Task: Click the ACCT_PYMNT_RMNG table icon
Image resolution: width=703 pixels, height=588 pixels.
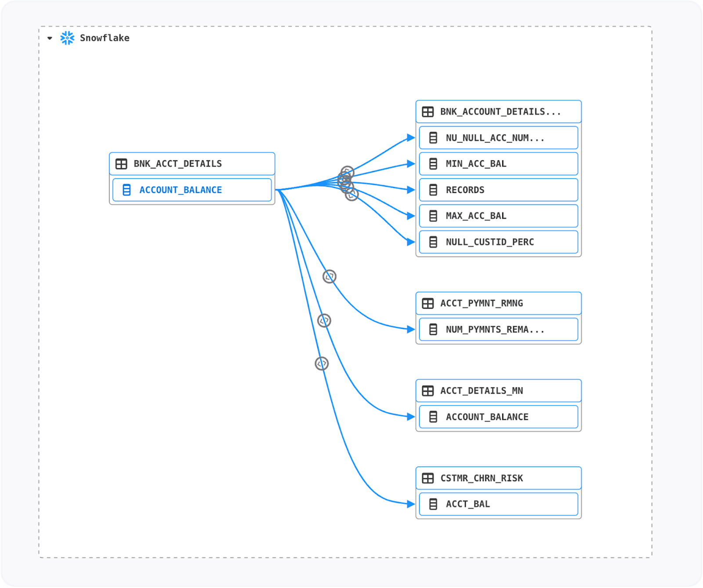Action: [428, 303]
